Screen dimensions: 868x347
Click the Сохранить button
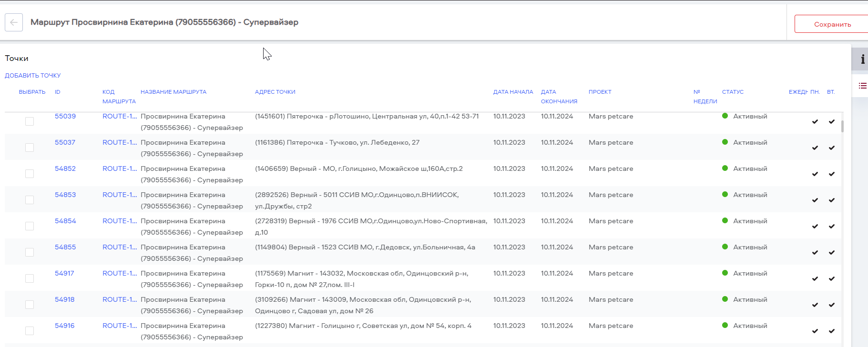[832, 24]
